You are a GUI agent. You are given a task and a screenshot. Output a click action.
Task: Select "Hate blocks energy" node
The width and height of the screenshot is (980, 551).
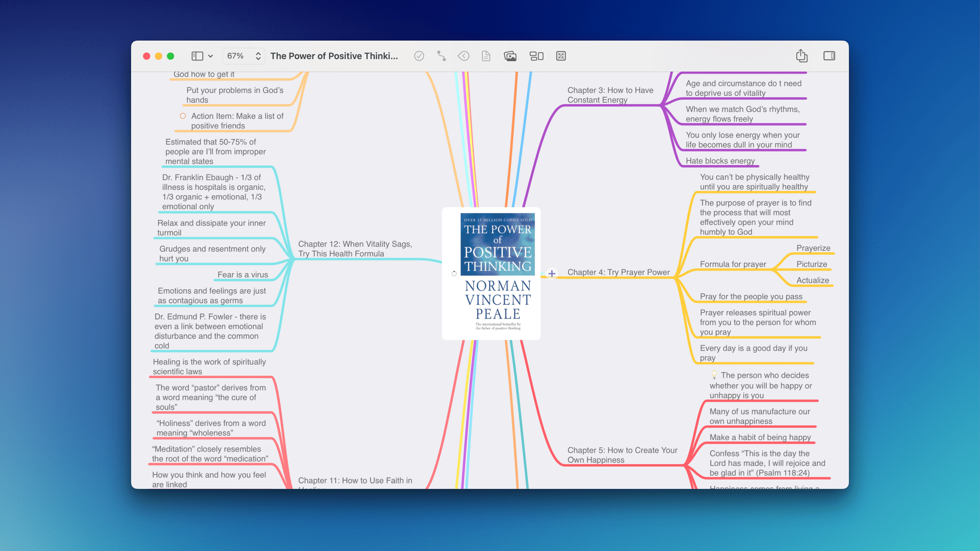(720, 161)
